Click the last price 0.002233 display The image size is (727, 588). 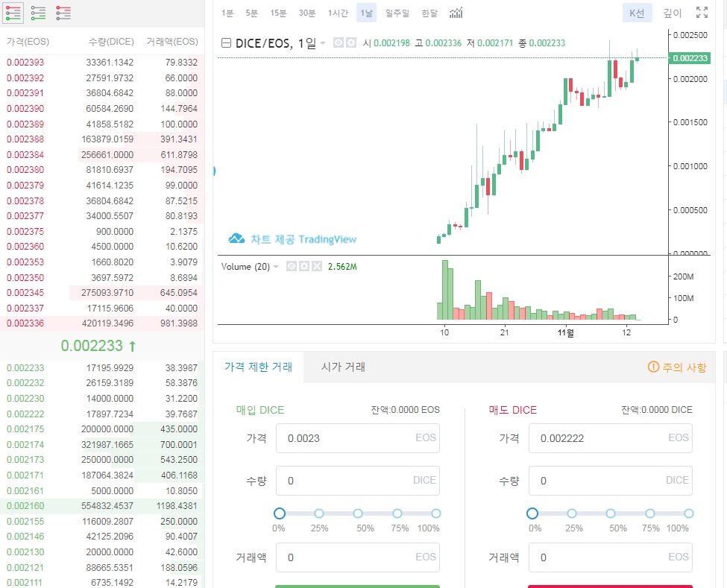point(92,346)
